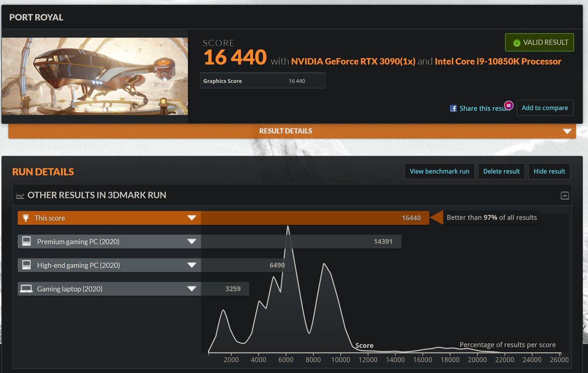Open This score dropdown arrow
The image size is (588, 373).
pyautogui.click(x=191, y=218)
